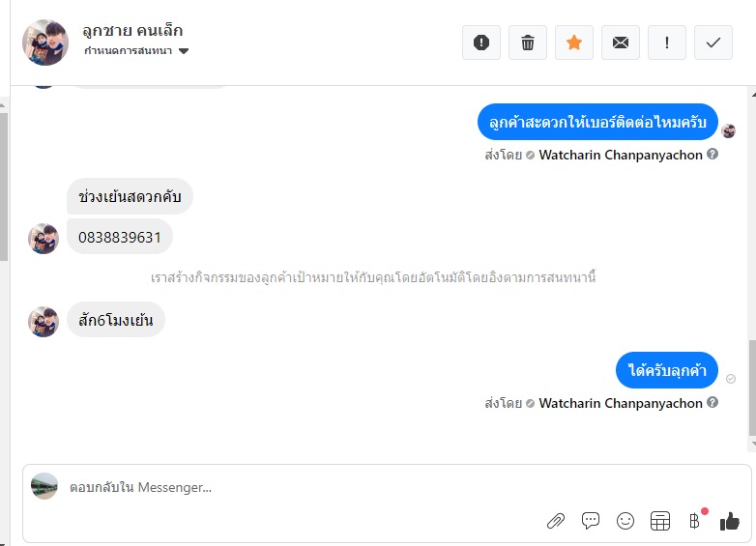
Task: Open ลูกชาย คนเล็ก profile picture in header
Action: [45, 43]
